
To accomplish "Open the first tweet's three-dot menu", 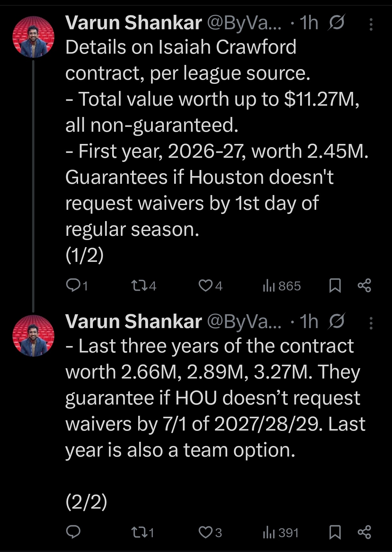I will pos(371,24).
